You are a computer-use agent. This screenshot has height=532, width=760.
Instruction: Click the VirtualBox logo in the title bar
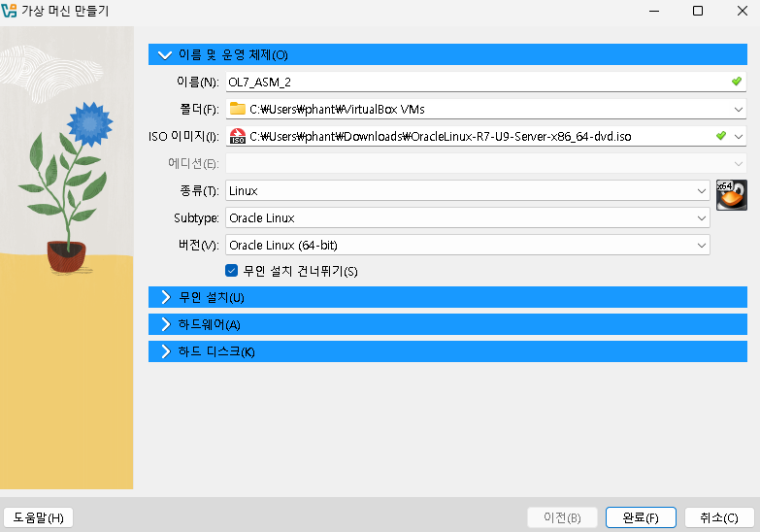(x=9, y=10)
